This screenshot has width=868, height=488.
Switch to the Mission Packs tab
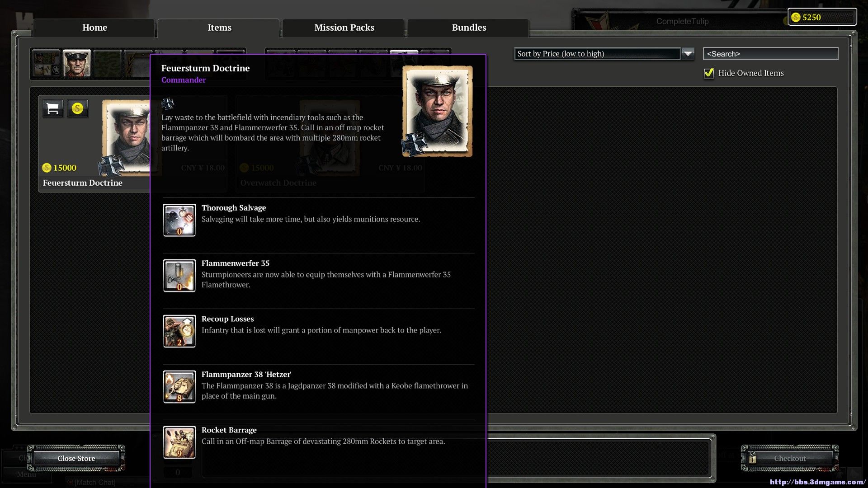coord(344,28)
